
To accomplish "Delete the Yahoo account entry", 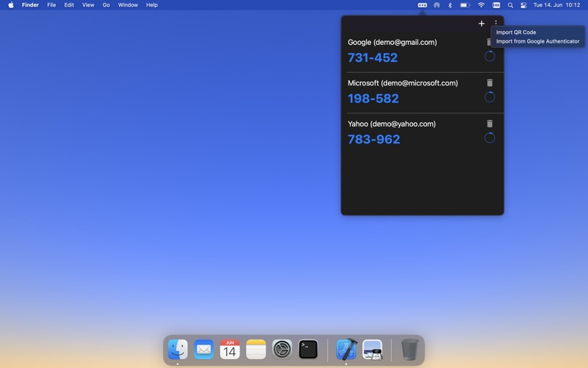I will coord(490,124).
